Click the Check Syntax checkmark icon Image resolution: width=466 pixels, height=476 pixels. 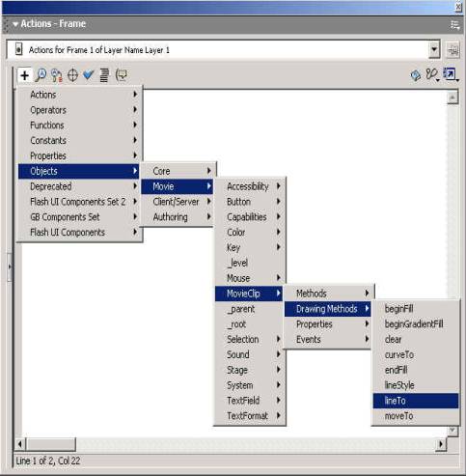coord(88,75)
